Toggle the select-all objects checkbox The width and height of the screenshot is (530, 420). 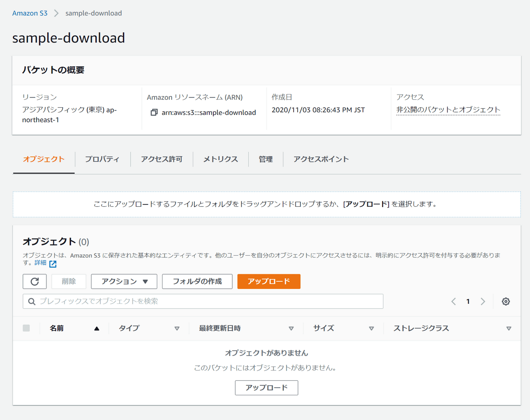(26, 328)
